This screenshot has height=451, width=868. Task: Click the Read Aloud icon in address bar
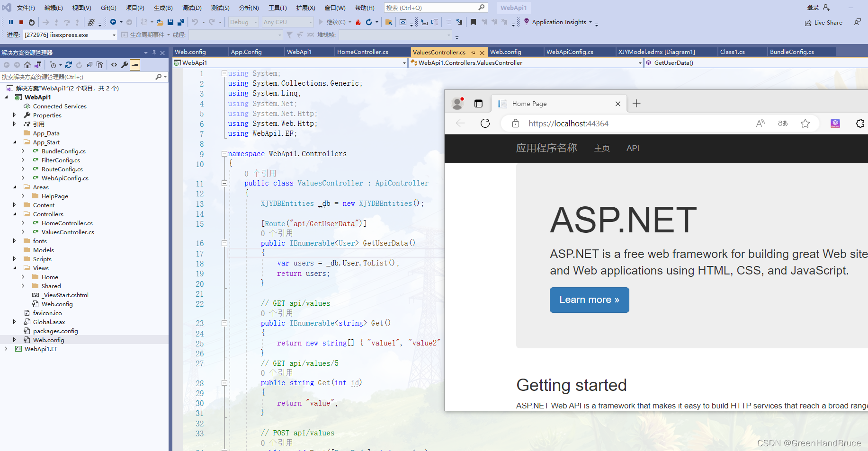point(761,124)
